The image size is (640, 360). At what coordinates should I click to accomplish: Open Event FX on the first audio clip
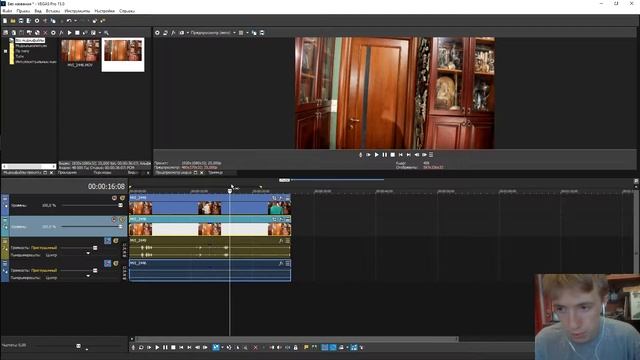tap(281, 241)
